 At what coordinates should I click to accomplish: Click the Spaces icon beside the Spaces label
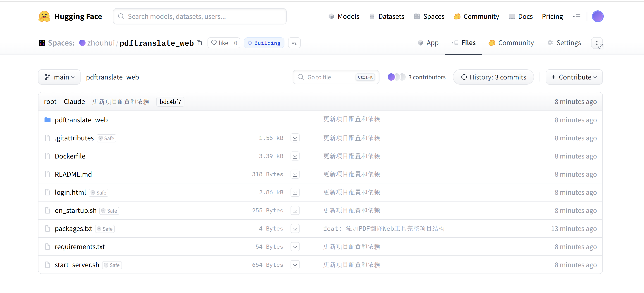tap(42, 43)
